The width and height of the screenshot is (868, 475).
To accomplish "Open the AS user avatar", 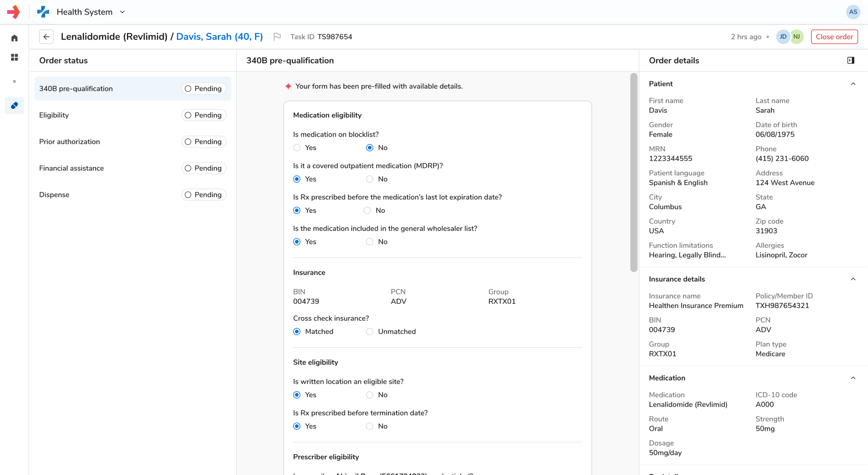I will 853,12.
